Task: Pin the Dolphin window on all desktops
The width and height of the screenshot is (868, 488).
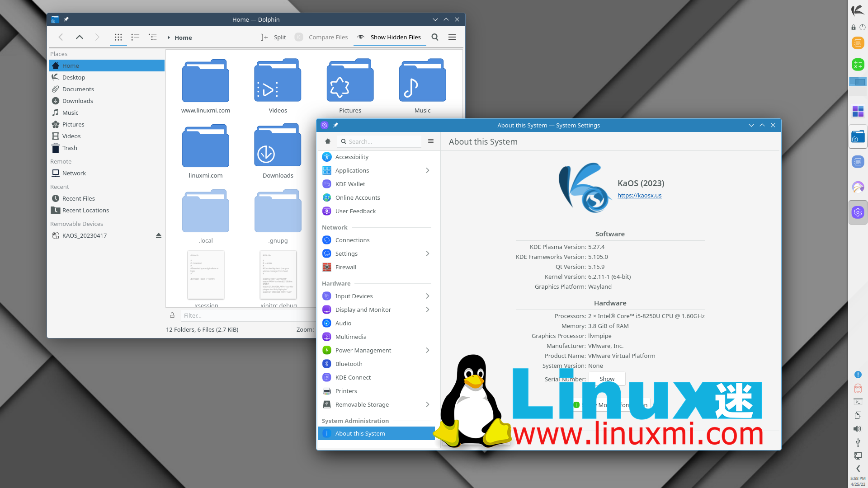Action: (x=66, y=19)
